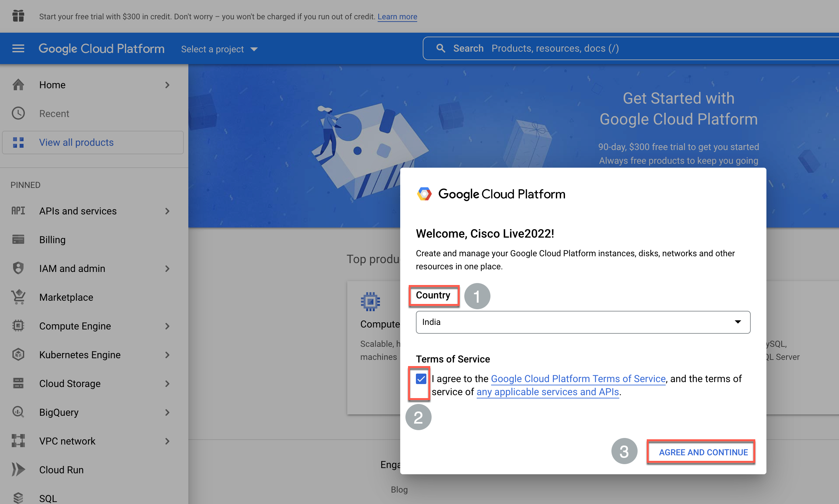Click the gift icon in the trial banner

click(x=18, y=16)
